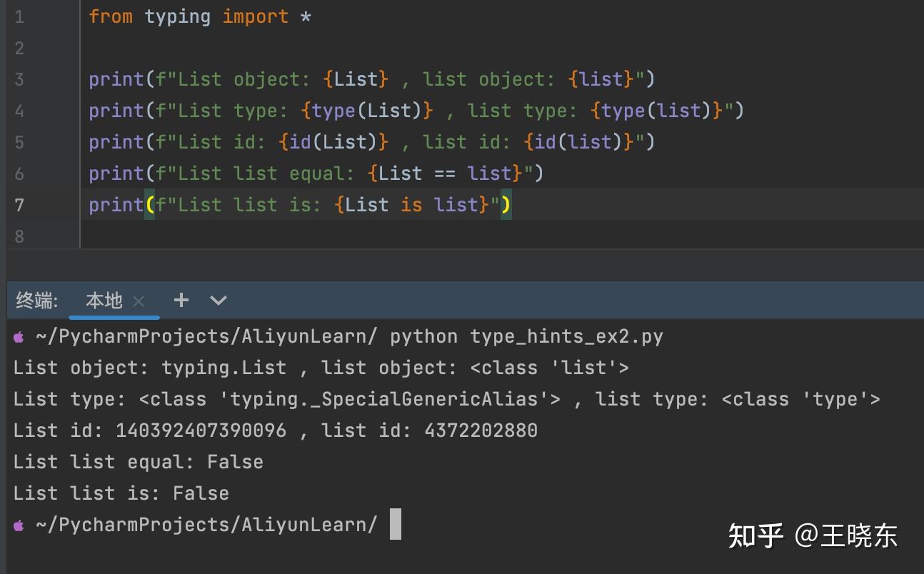Click line number 7 in the editor gutter
This screenshot has height=574, width=924.
point(19,205)
